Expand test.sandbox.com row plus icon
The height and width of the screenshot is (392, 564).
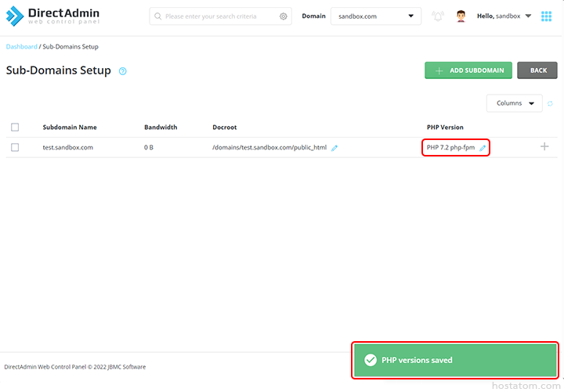point(544,146)
